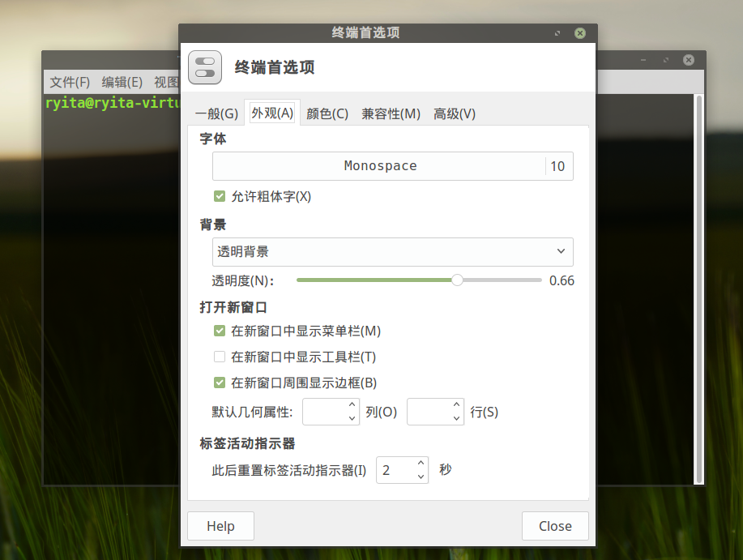Click the Help button
Viewport: 743px width, 560px height.
point(221,526)
